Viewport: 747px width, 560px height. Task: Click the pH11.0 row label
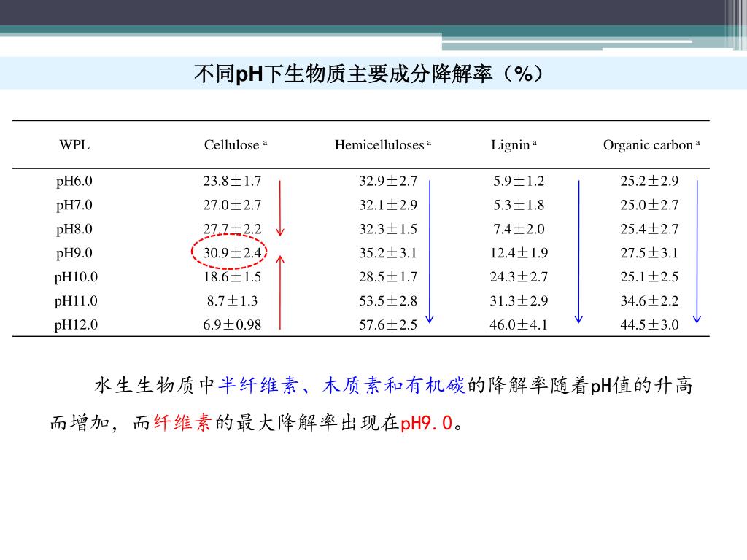click(x=76, y=301)
